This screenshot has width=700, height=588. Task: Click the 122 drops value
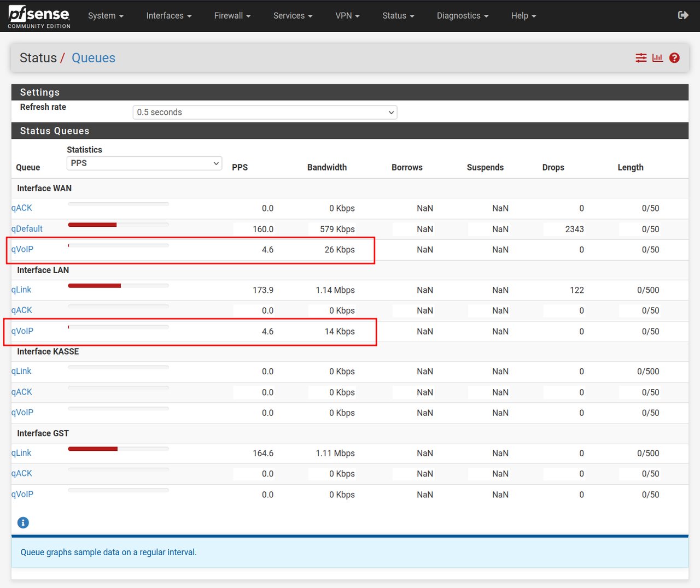click(x=577, y=290)
